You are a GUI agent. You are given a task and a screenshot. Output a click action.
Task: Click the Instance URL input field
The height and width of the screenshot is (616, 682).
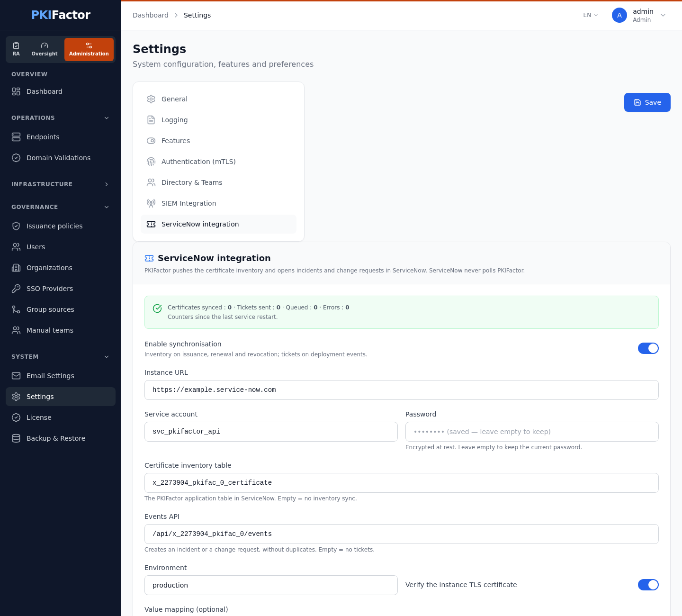click(x=402, y=390)
